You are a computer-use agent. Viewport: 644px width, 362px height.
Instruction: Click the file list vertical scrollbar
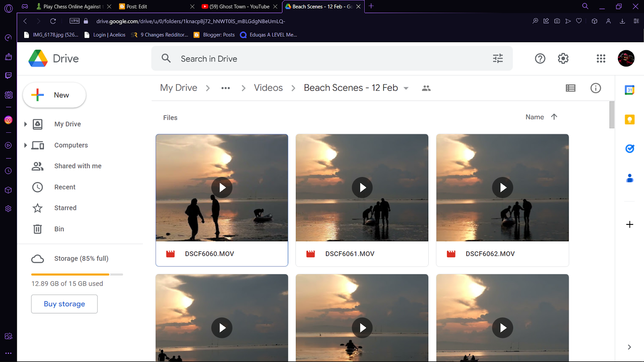point(612,115)
